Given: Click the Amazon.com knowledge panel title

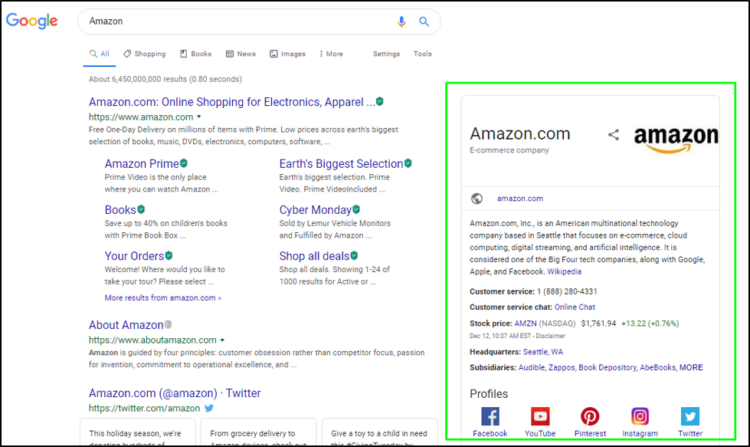Looking at the screenshot, I should [520, 134].
